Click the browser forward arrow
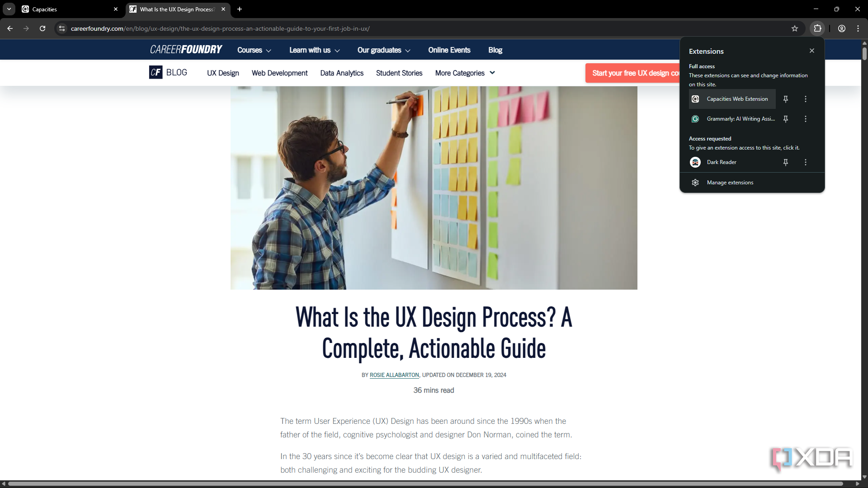The image size is (868, 488). click(x=26, y=28)
